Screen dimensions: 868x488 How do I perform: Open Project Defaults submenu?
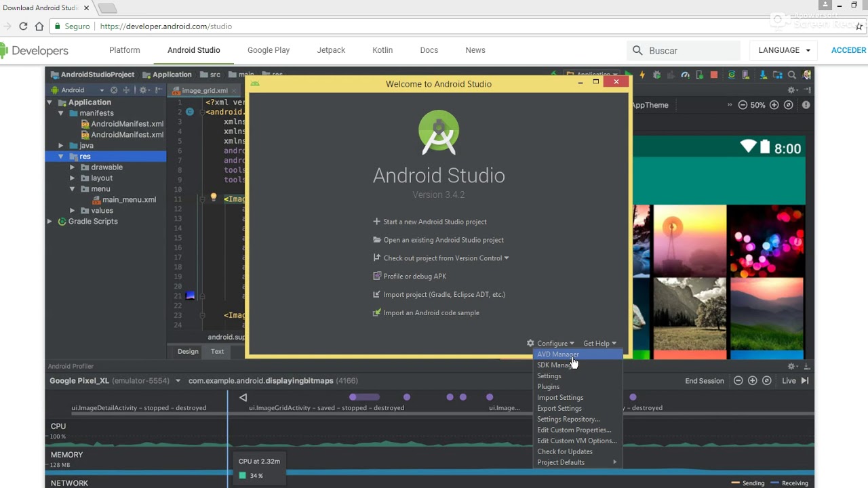(x=577, y=463)
